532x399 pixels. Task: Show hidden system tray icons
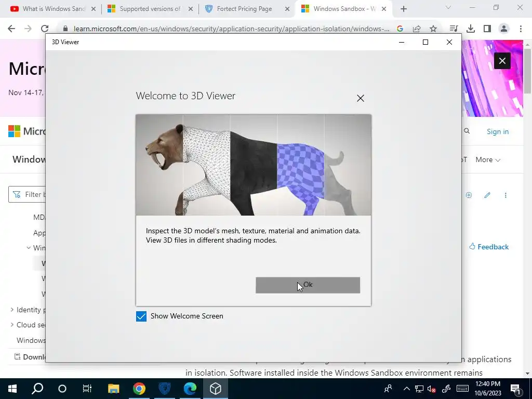pos(406,389)
